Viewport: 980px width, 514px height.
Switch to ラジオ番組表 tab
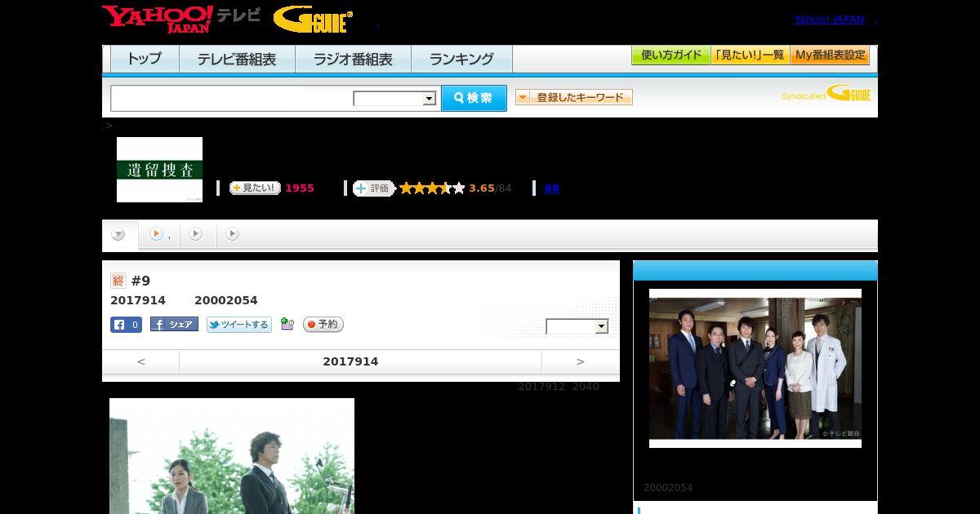coord(353,59)
